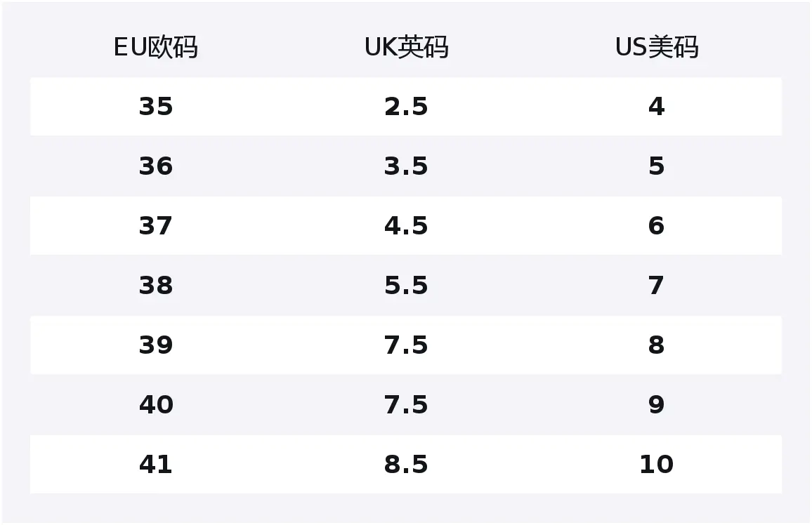Select the UK size 3.5 cell
Viewport: 812px width, 525px height.
406,166
